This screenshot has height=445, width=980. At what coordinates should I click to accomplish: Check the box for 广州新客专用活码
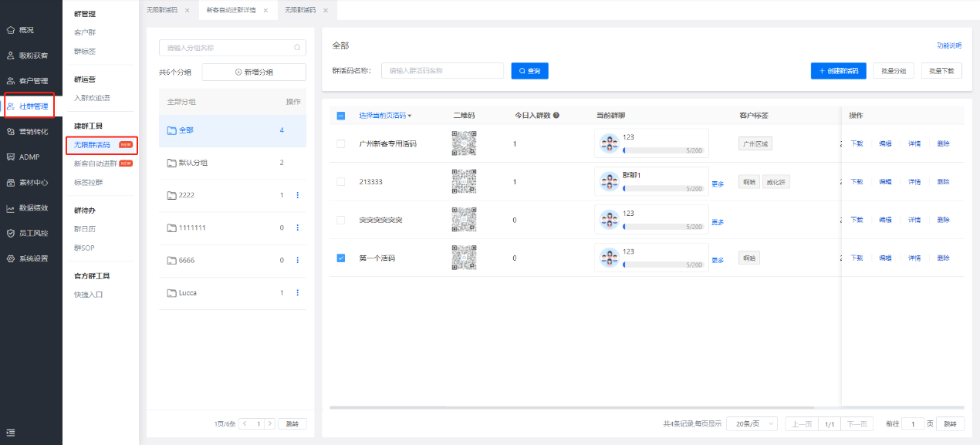pos(341,143)
